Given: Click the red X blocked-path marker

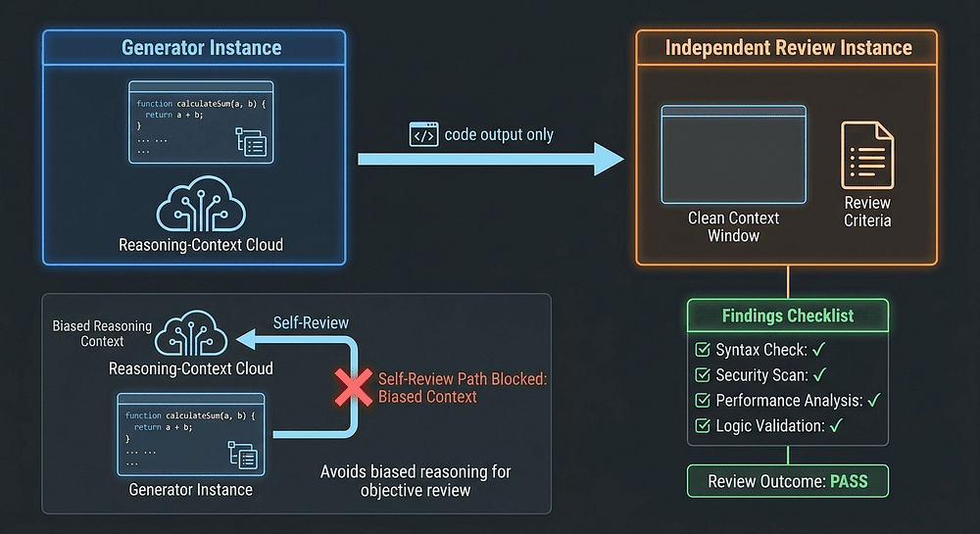Looking at the screenshot, I should [x=353, y=387].
